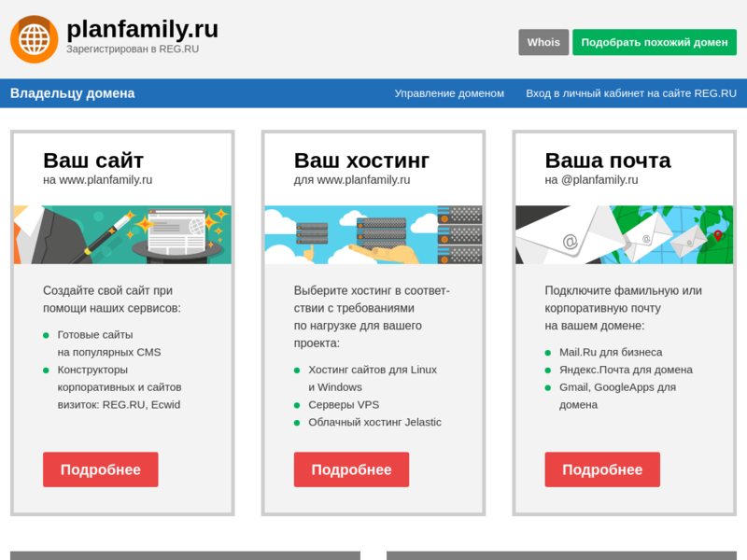Viewport: 747px width, 560px height.
Task: Click 'Зарегистрирован в REG.RU' subtitle
Action: click(x=133, y=49)
